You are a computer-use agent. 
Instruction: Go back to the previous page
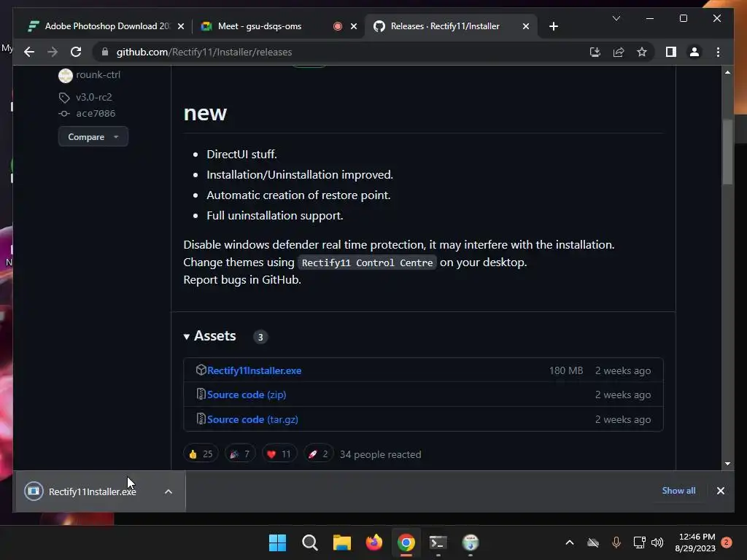(x=29, y=52)
